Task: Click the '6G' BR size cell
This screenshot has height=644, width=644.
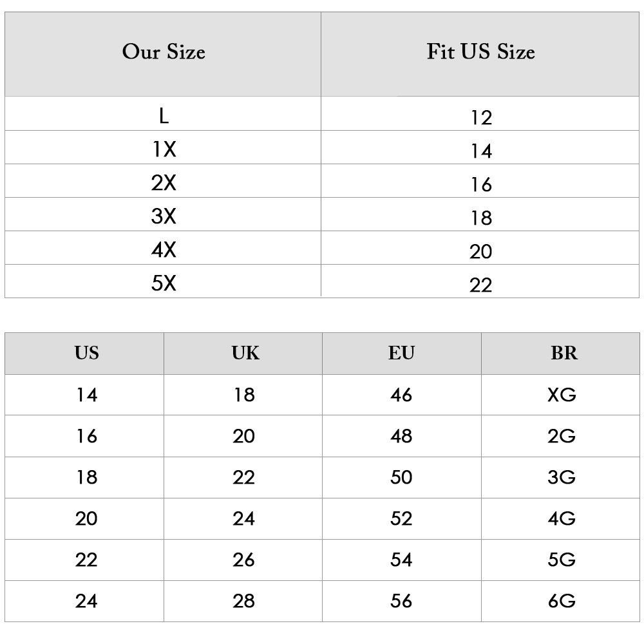Action: (562, 601)
